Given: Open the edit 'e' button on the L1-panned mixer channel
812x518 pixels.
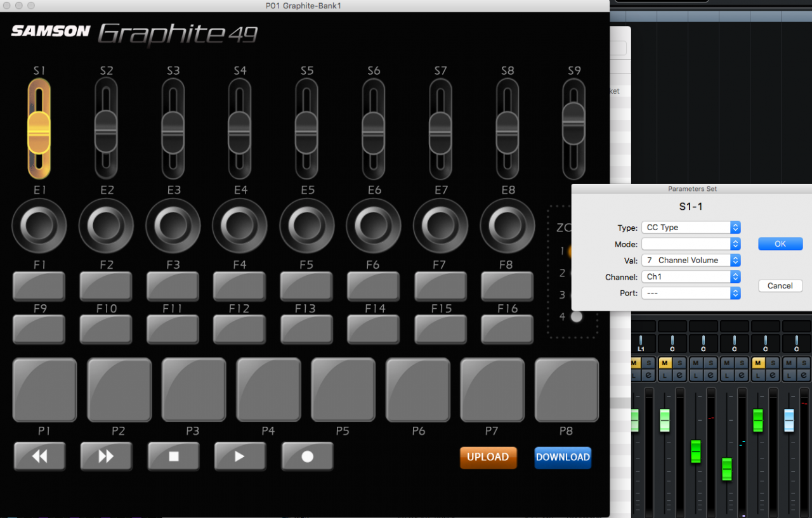Looking at the screenshot, I should click(x=648, y=375).
